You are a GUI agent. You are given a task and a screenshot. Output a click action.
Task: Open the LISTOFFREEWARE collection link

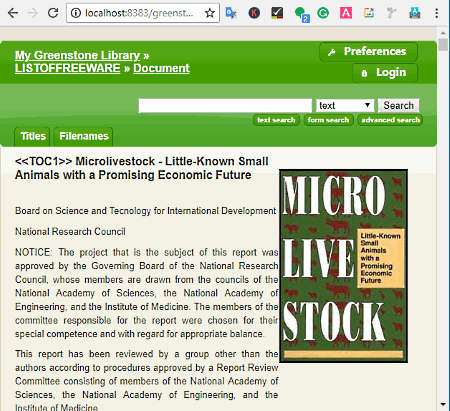tap(68, 68)
